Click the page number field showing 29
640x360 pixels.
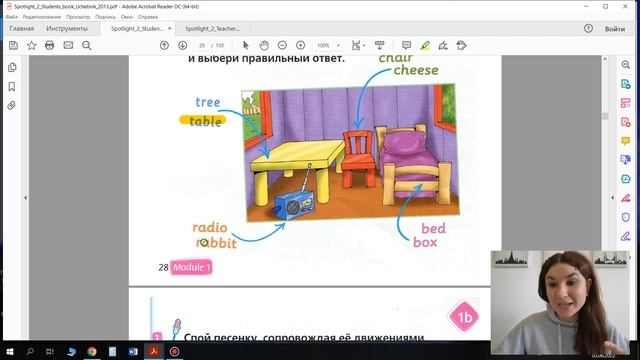tap(202, 45)
